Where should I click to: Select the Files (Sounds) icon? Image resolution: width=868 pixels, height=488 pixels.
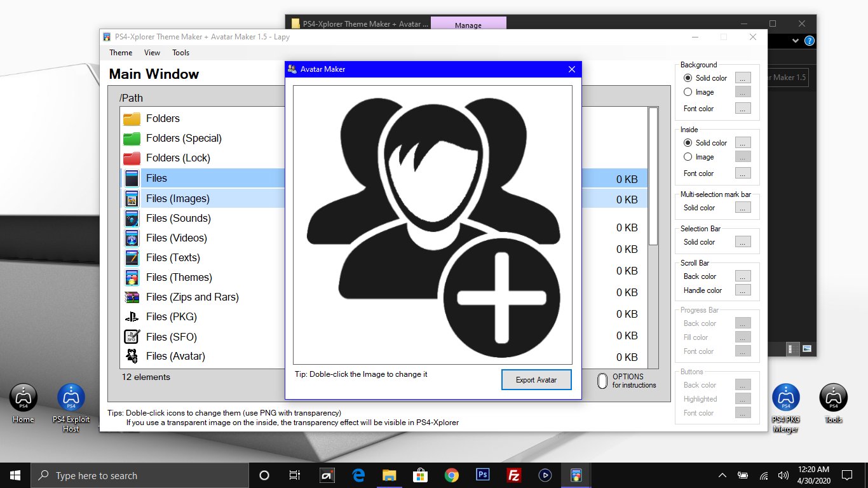pyautogui.click(x=132, y=218)
